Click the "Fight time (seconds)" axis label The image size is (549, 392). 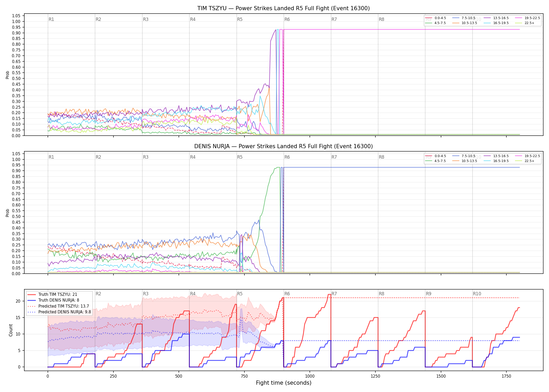(x=284, y=383)
